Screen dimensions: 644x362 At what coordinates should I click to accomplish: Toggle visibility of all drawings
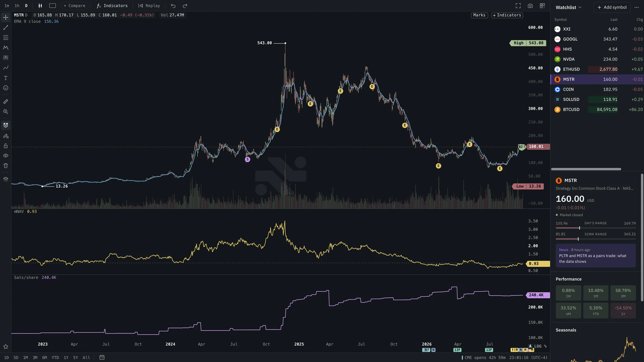(x=6, y=156)
